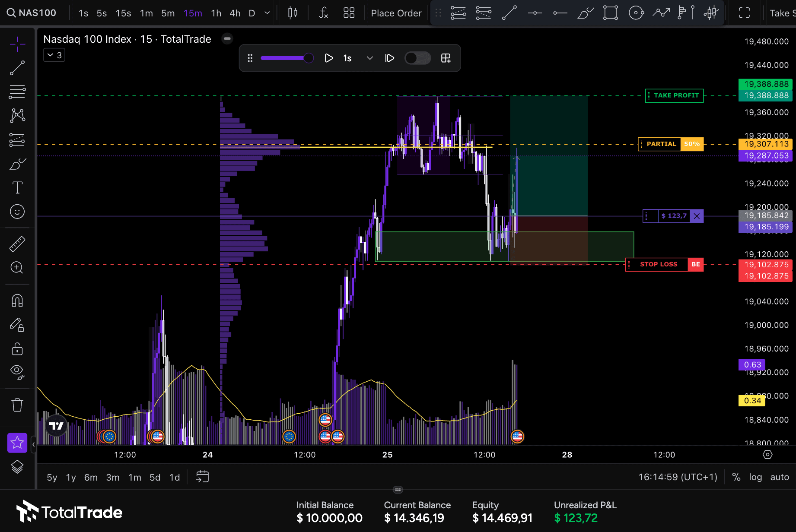This screenshot has width=796, height=532.
Task: Lock all drawings with the padlock icon
Action: click(x=17, y=349)
